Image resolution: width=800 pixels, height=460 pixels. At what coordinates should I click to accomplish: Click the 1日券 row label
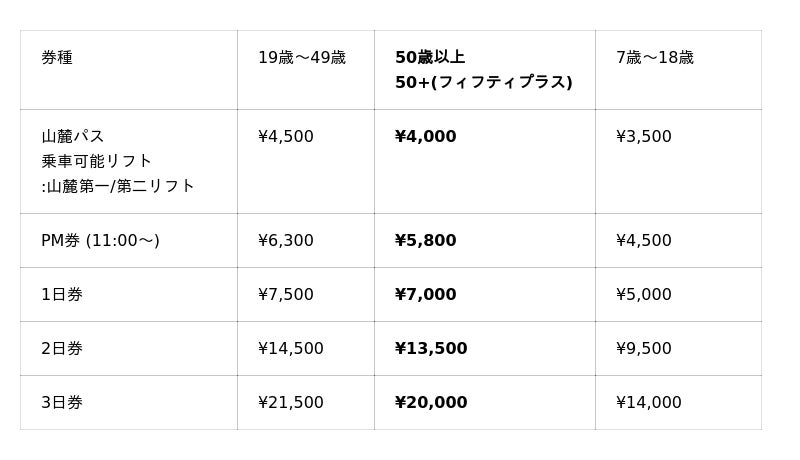(62, 295)
